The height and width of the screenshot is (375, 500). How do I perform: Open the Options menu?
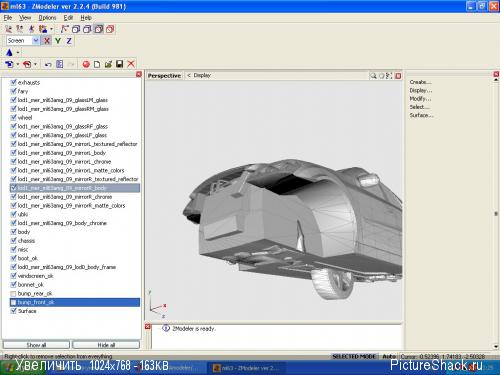47,18
